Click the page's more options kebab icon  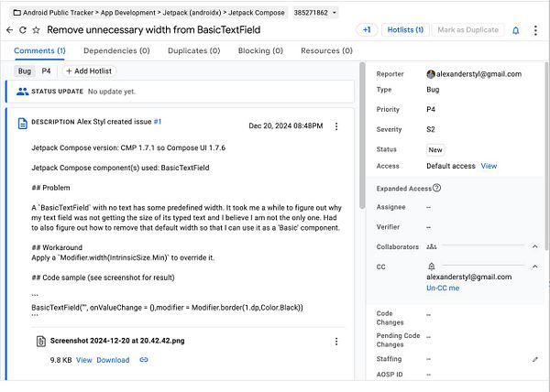click(x=534, y=30)
